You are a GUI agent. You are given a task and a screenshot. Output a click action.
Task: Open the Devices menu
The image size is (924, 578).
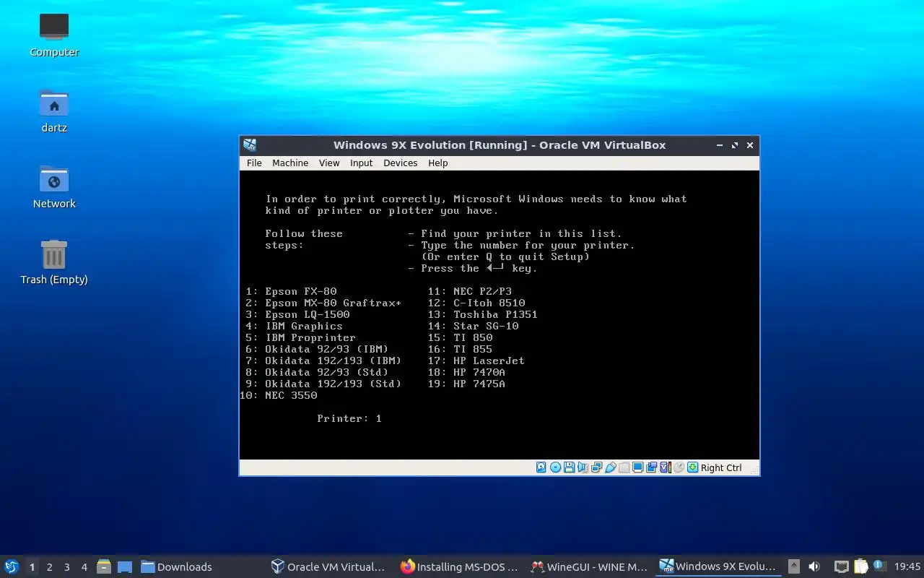pos(400,163)
